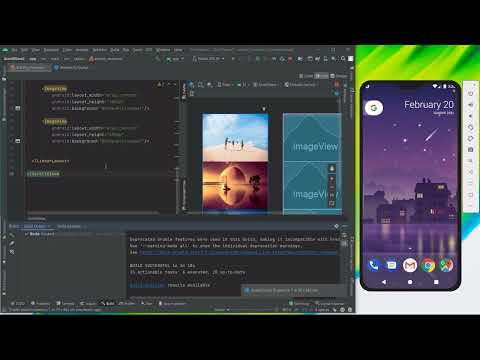This screenshot has width=480, height=360.
Task: Open the app run configuration dropdown
Action: pos(175,59)
